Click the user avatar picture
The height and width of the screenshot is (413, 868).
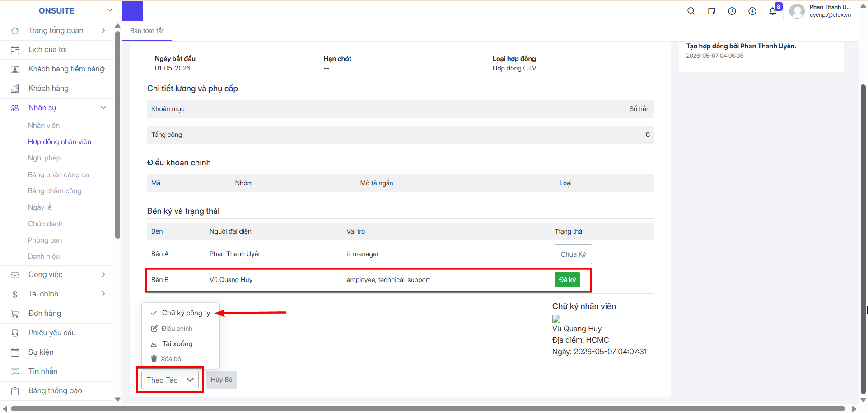click(797, 11)
